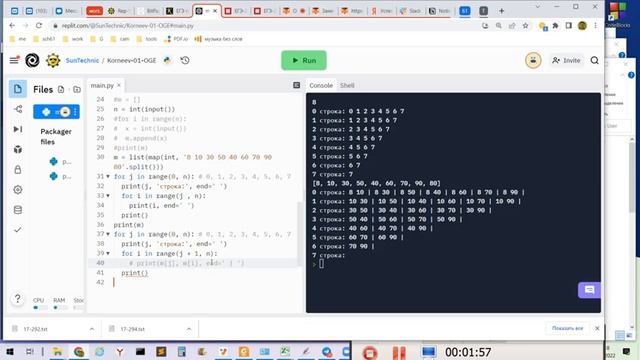This screenshot has width=640, height=360.
Task: Open the SunTechnic profile link
Action: click(x=82, y=60)
